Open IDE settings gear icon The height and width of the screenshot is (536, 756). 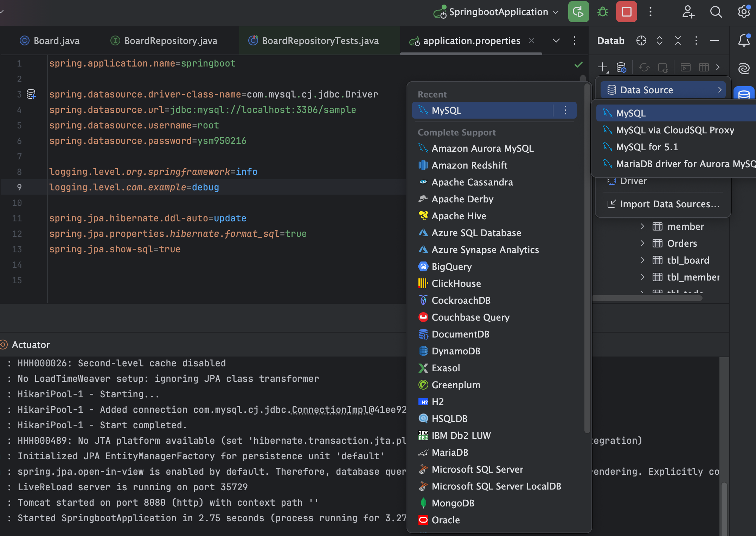click(744, 12)
